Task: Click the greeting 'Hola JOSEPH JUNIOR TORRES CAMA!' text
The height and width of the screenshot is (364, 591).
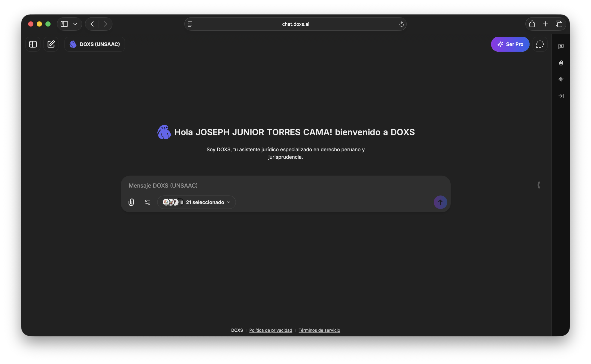Action: (253, 132)
